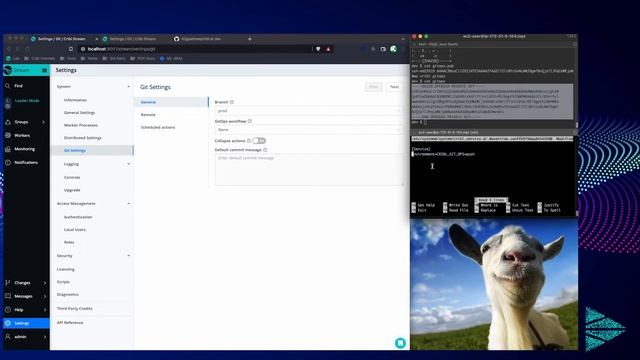Screen dimensions: 640x360
Task: Open Notifications in the left sidebar
Action: click(26, 162)
